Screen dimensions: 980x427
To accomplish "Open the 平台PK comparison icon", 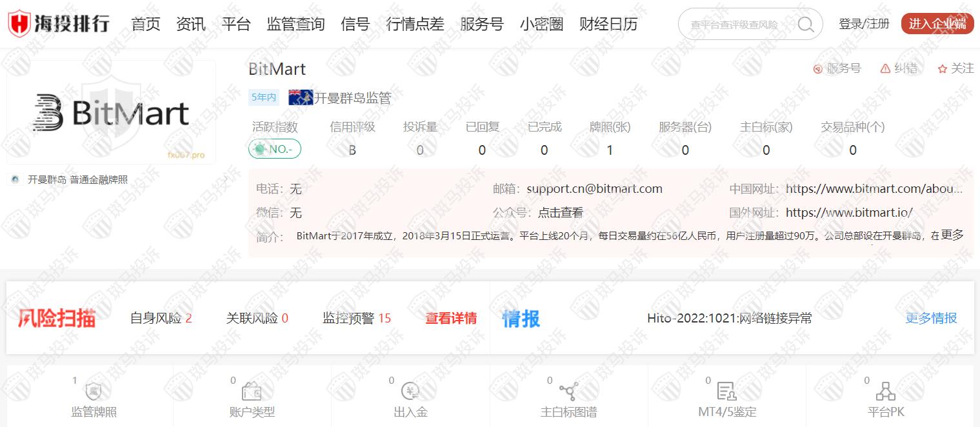I will [885, 391].
